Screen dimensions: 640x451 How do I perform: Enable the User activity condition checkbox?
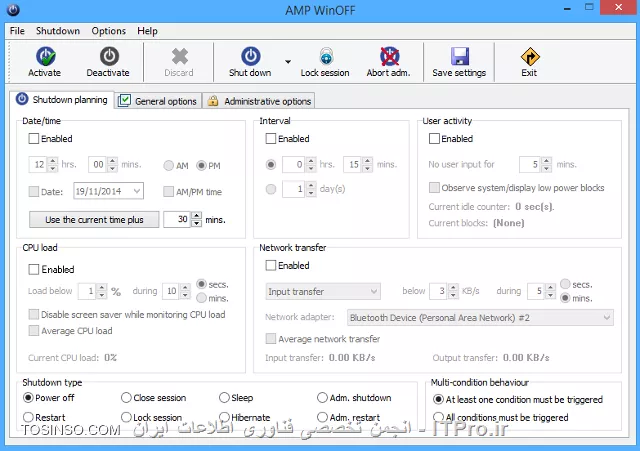point(434,139)
